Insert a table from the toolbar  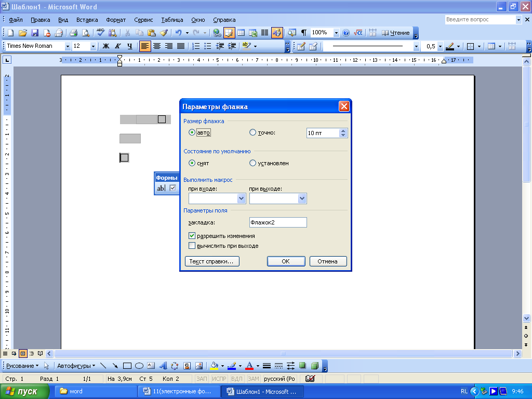coord(241,33)
